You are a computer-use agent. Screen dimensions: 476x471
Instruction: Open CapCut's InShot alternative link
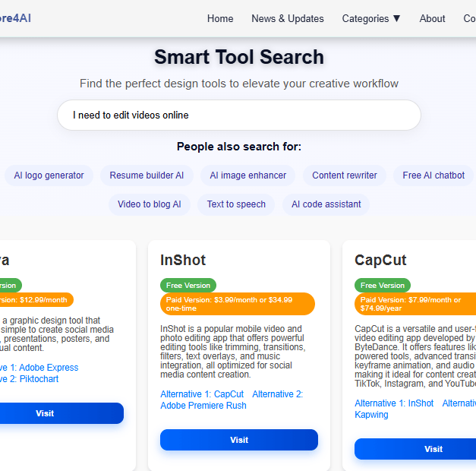click(394, 403)
